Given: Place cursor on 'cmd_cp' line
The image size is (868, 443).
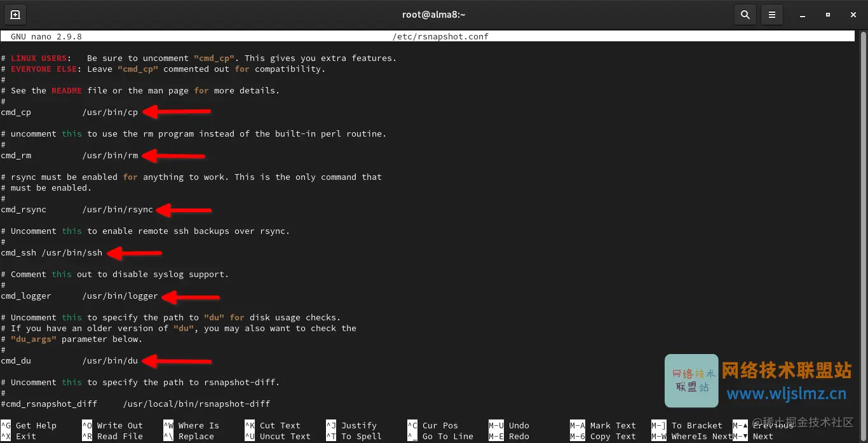Looking at the screenshot, I should (x=69, y=112).
